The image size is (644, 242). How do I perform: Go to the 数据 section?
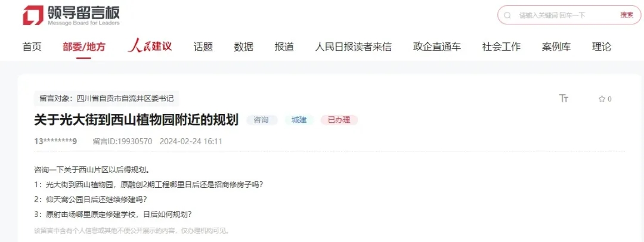tap(243, 47)
